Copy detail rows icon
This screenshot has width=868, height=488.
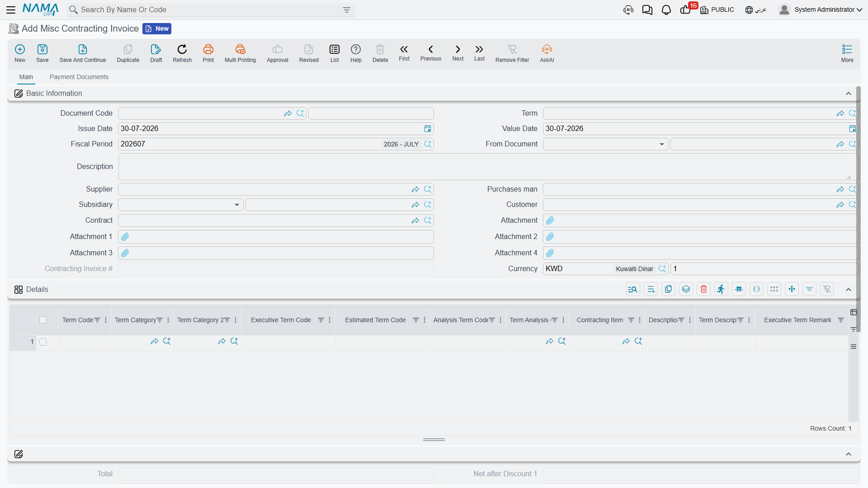[668, 289]
